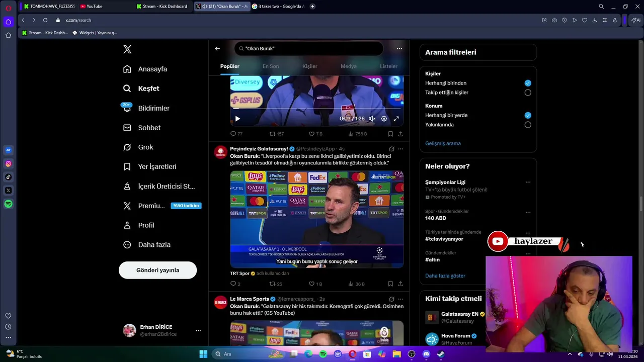The height and width of the screenshot is (362, 644).
Task: Reply to the post with 77 comments
Action: click(236, 134)
